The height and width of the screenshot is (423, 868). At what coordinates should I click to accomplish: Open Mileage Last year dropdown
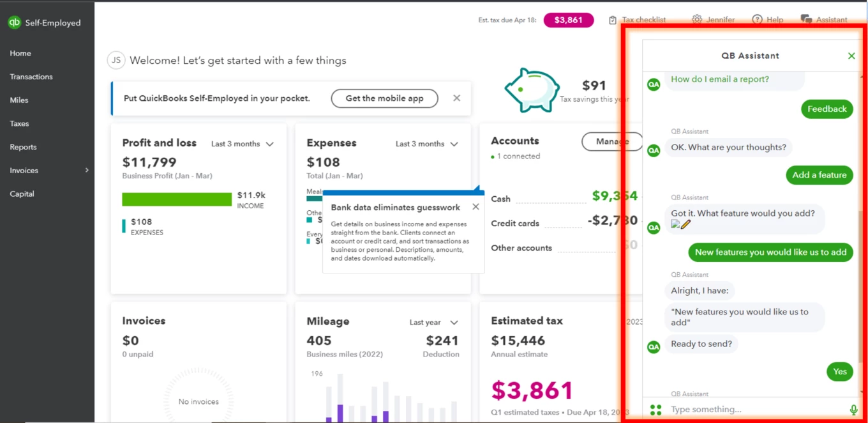(434, 323)
